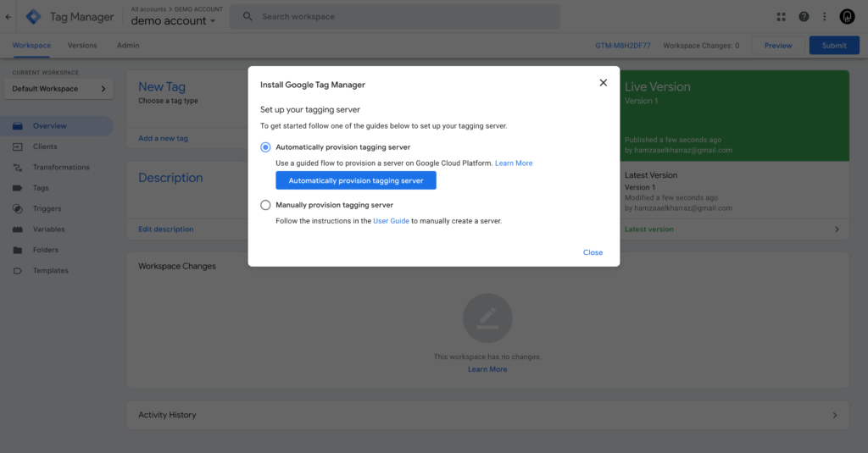Open Tags in the sidebar

(41, 188)
